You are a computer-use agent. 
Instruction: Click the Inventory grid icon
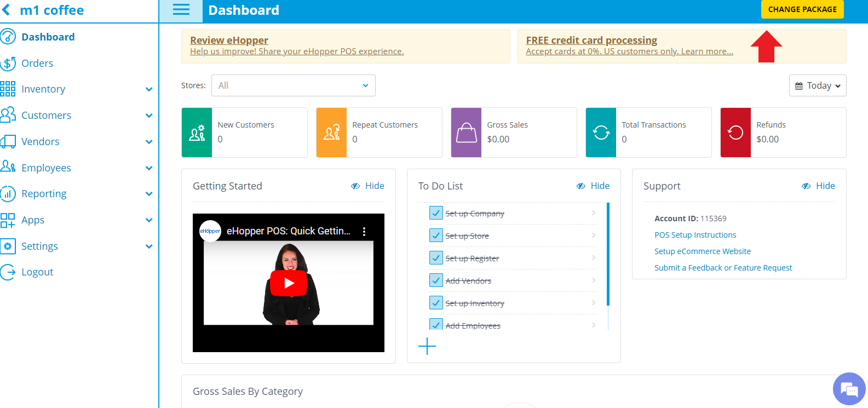pos(8,89)
